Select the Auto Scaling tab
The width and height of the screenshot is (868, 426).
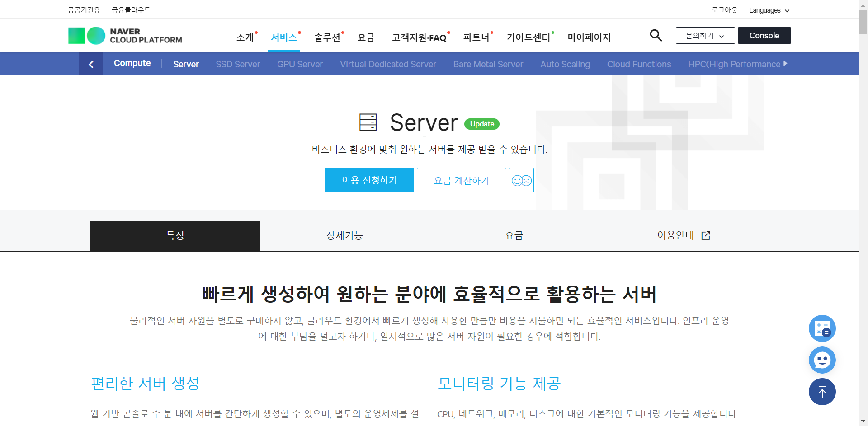(565, 64)
